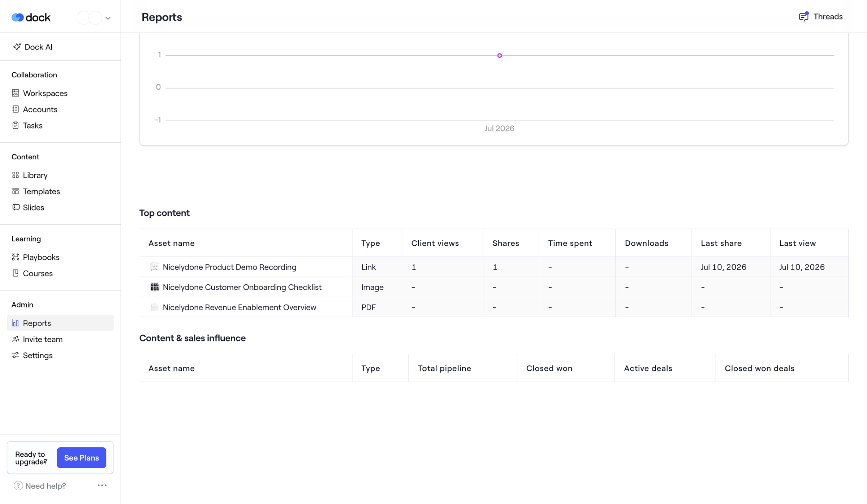867x504 pixels.
Task: Click the Invite team people icon
Action: click(x=16, y=339)
